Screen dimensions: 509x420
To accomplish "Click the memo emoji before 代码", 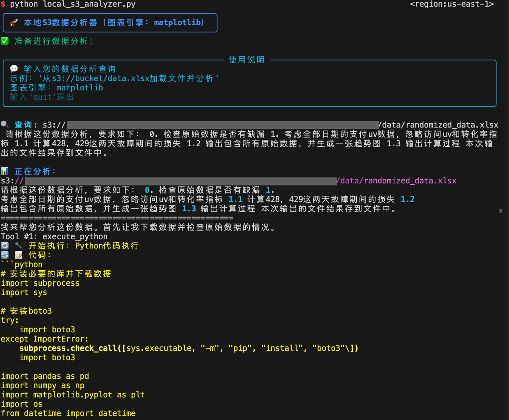I will (x=18, y=255).
